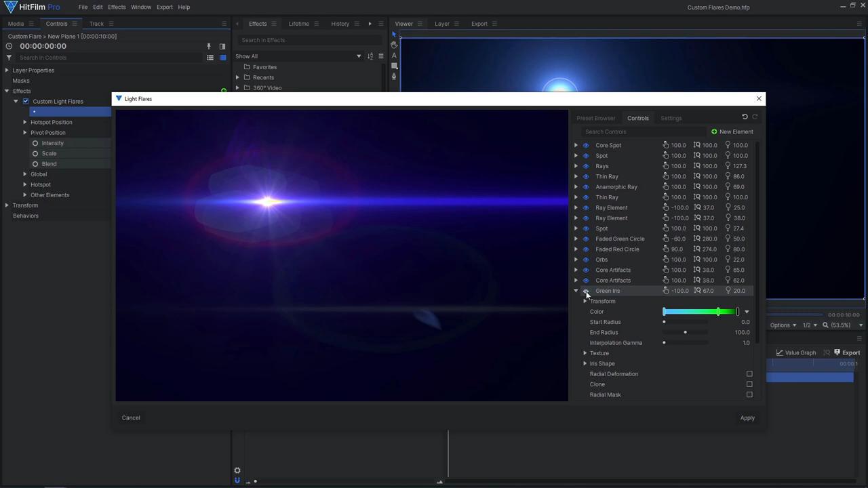Click the timeline settings gear icon
Viewport: 868px width, 488px height.
(x=237, y=470)
